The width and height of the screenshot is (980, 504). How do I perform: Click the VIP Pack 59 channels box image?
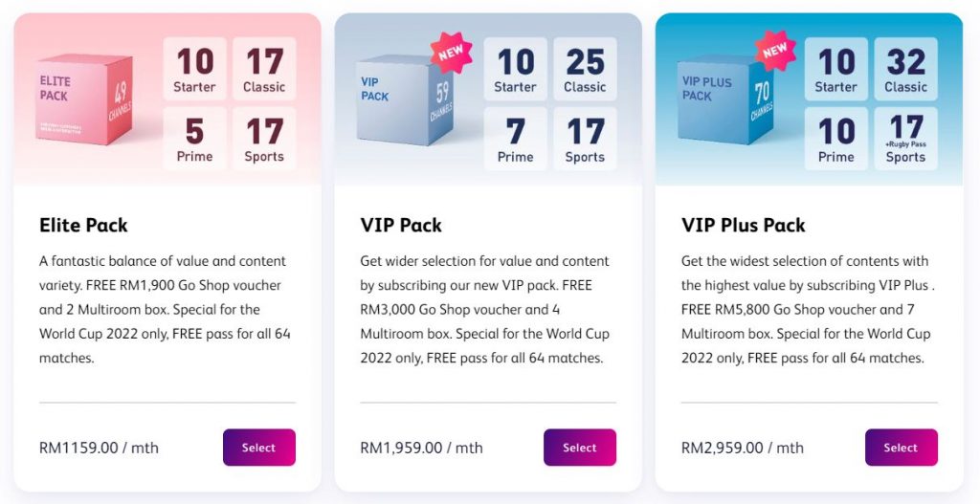pyautogui.click(x=405, y=99)
